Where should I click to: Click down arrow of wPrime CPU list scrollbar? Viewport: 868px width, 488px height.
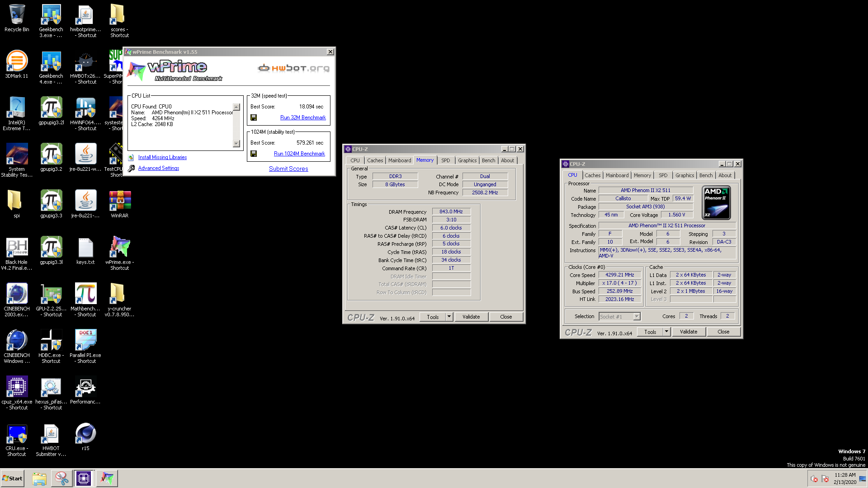point(236,144)
